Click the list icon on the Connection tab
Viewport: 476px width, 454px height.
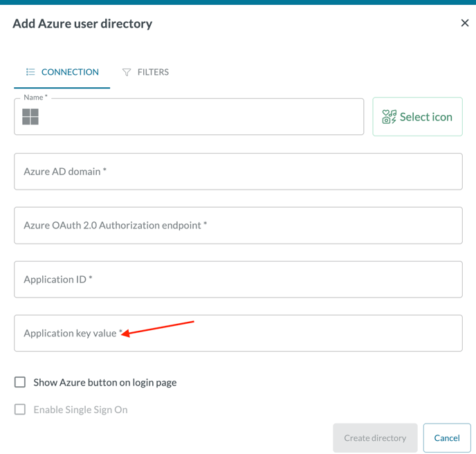30,72
